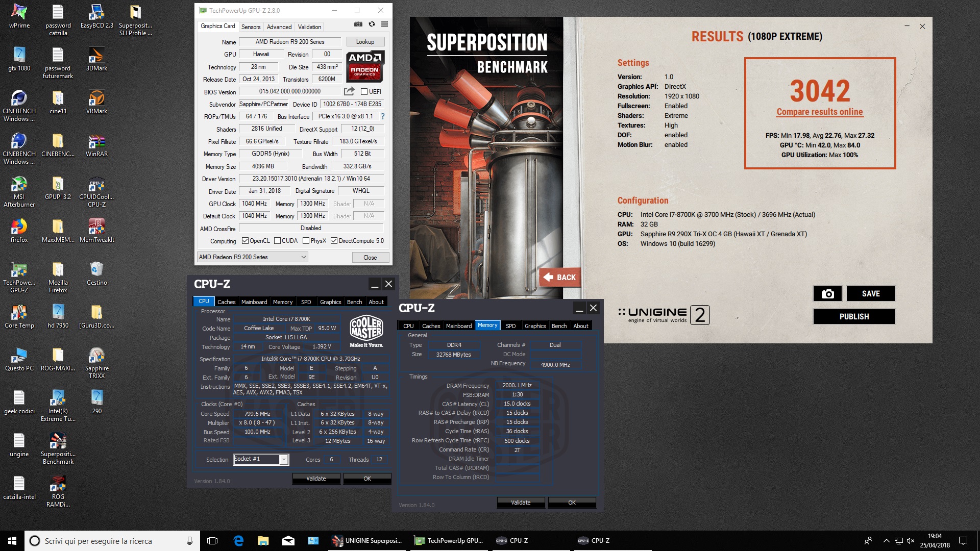Open WinRAR desktop shortcut
The width and height of the screenshot is (980, 551).
click(96, 145)
